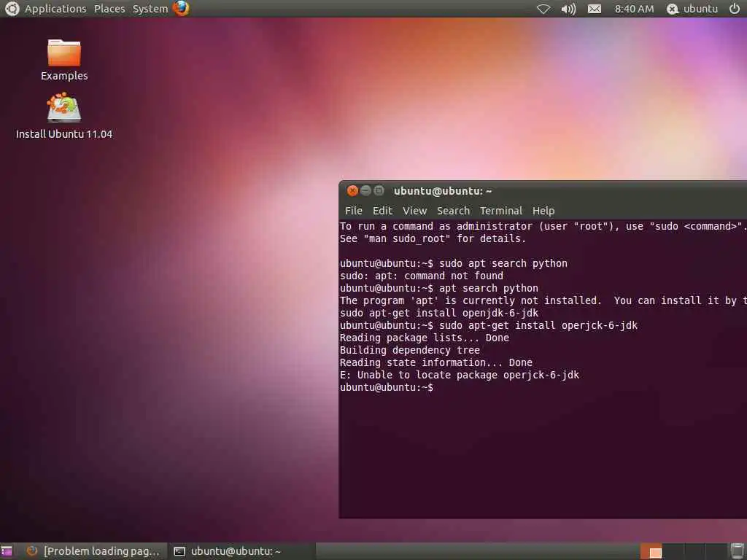Open the mail envelope indicator
The width and height of the screenshot is (747, 560).
click(594, 9)
